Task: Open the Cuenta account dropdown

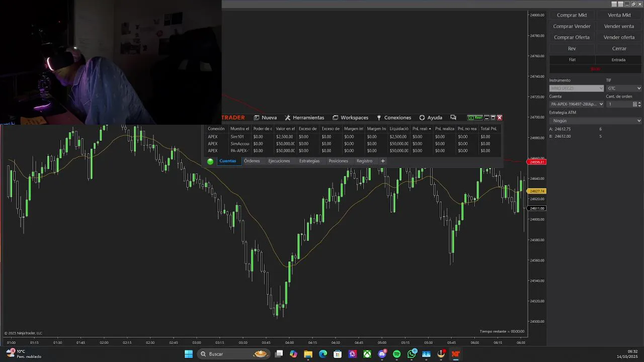Action: [x=576, y=104]
